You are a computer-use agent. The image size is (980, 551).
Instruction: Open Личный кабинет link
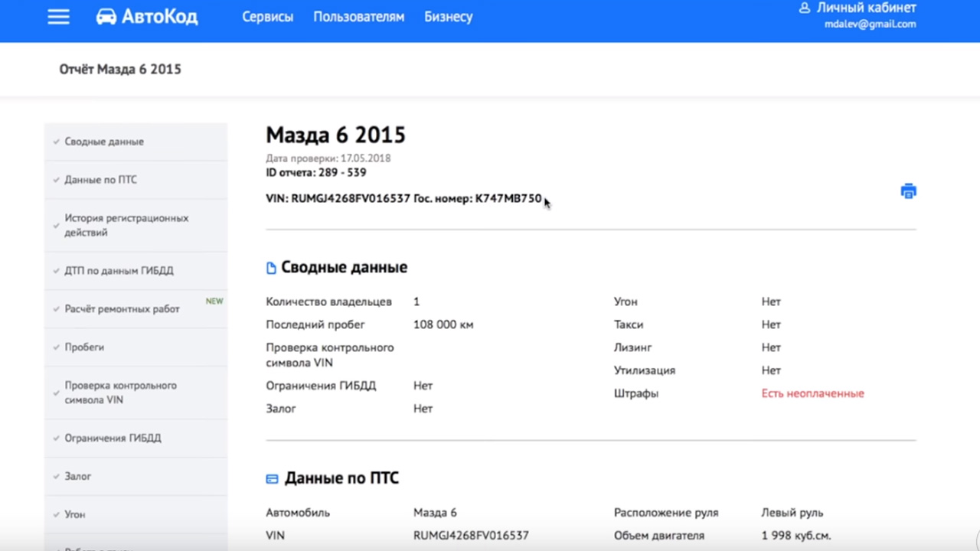[866, 8]
